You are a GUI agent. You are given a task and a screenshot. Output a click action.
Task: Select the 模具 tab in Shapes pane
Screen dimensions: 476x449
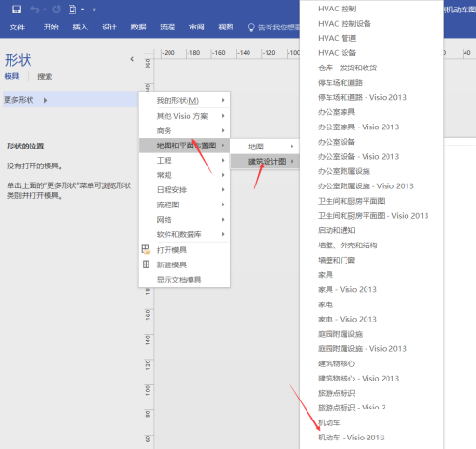point(11,76)
